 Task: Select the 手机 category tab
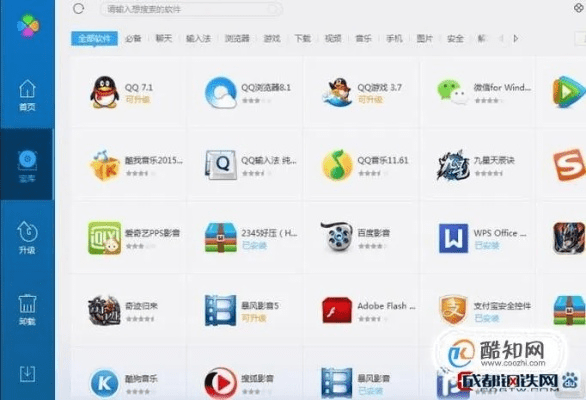tap(394, 38)
